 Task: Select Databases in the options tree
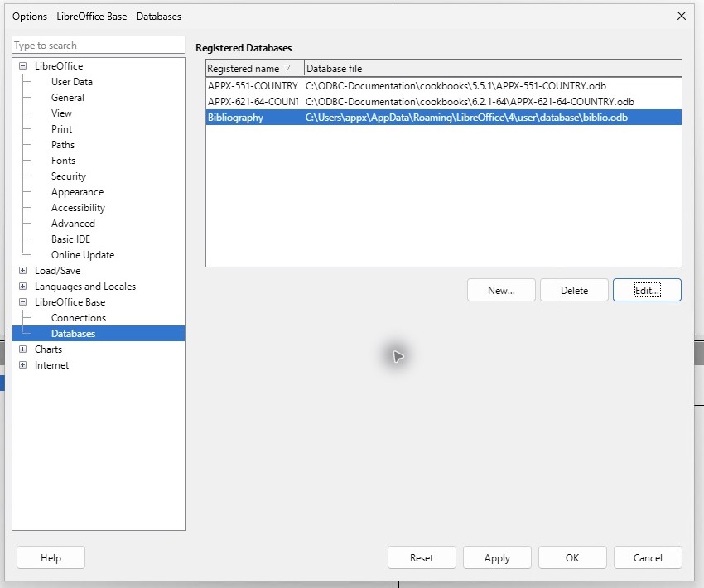click(73, 334)
